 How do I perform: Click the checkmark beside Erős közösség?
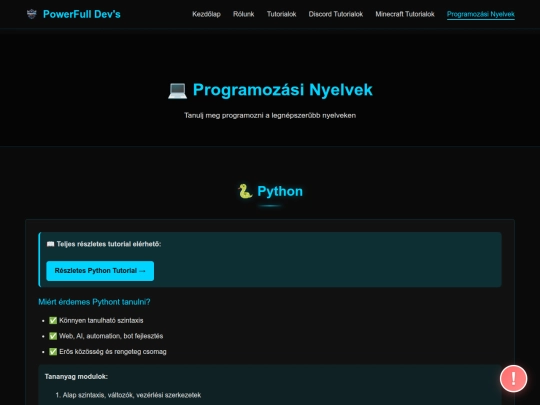53,352
